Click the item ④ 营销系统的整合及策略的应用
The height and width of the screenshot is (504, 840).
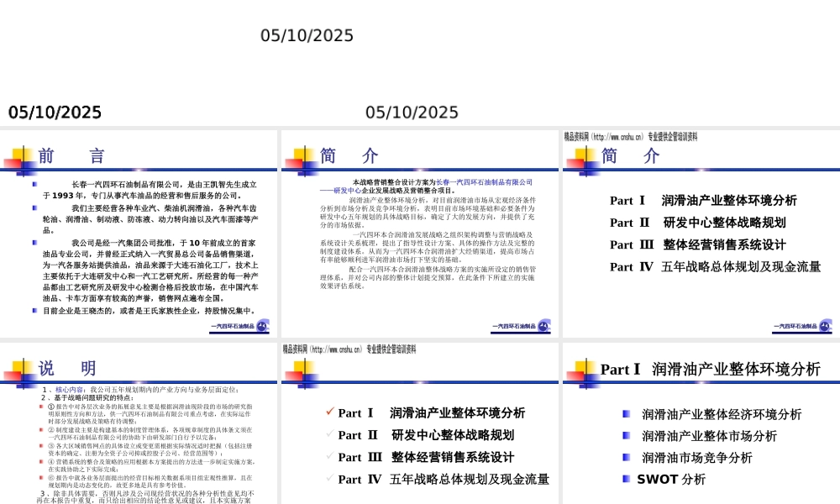tap(152, 465)
